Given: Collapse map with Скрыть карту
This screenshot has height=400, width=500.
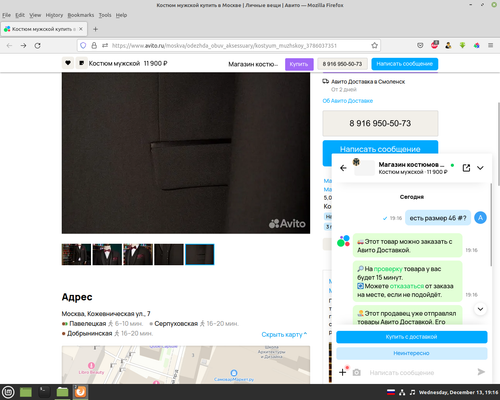Looking at the screenshot, I should [284, 334].
